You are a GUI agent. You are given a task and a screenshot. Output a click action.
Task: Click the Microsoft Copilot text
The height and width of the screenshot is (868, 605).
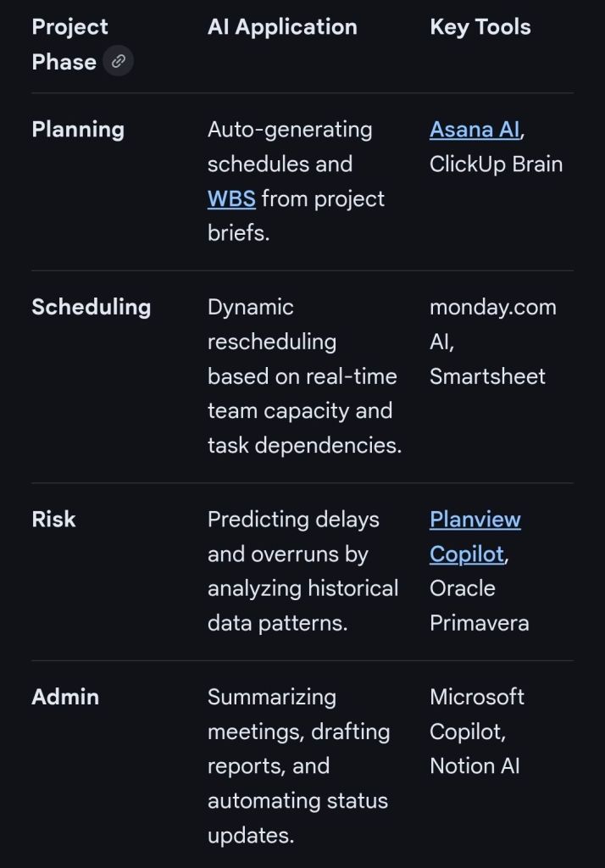point(476,714)
